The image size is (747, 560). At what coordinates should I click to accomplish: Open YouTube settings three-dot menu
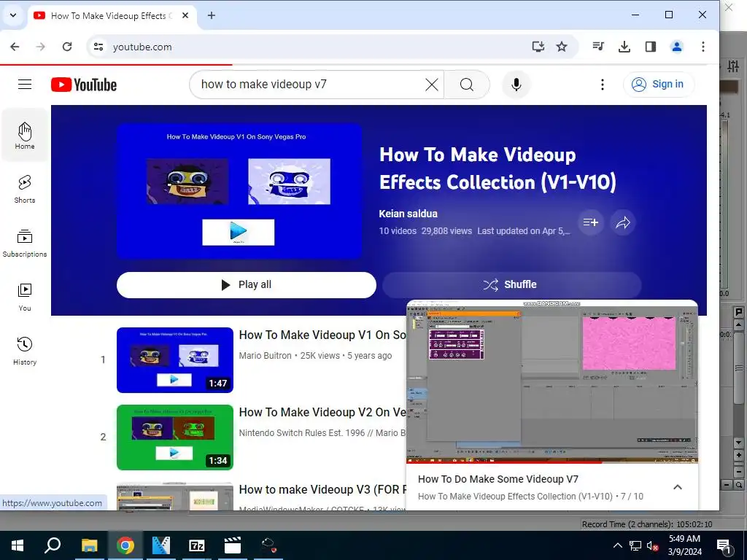click(602, 85)
